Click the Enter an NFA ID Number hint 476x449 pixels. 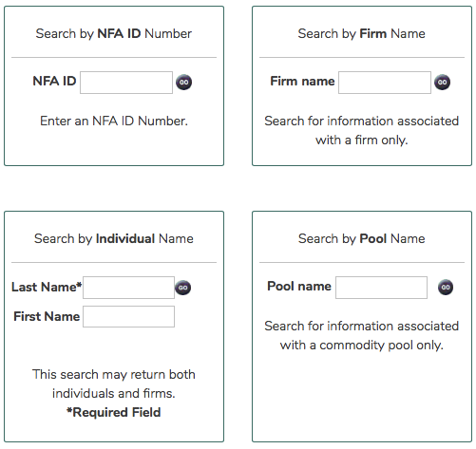[x=114, y=121]
